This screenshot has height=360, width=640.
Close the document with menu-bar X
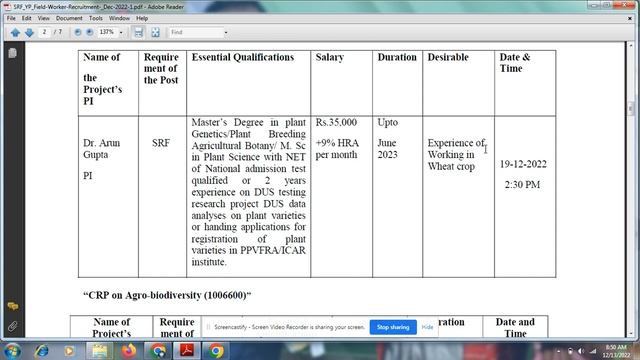[x=630, y=18]
